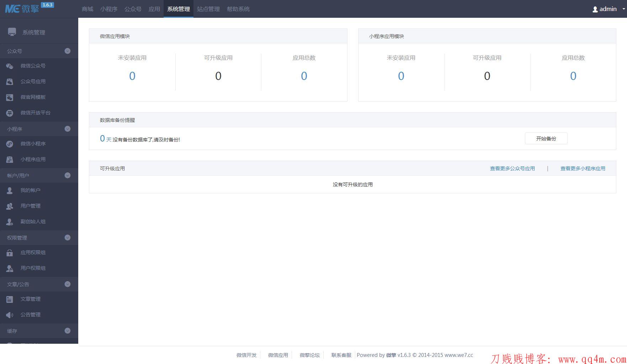
Task: Click the 数据库备份提醒 panel title
Action: (117, 120)
